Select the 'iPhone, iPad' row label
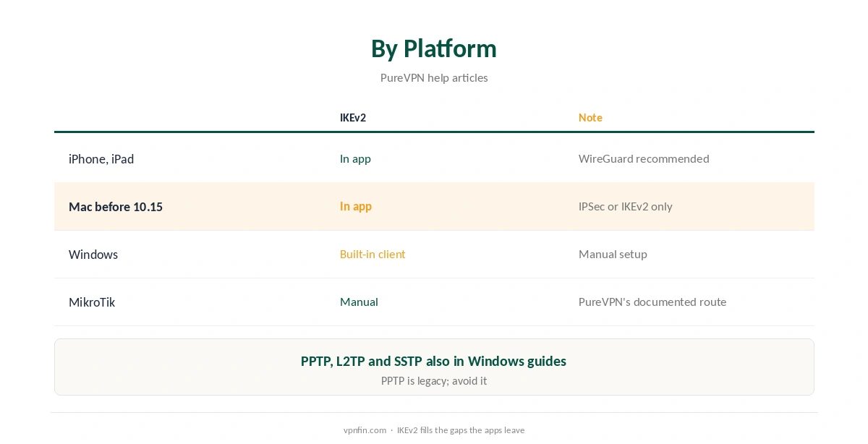 coord(101,159)
